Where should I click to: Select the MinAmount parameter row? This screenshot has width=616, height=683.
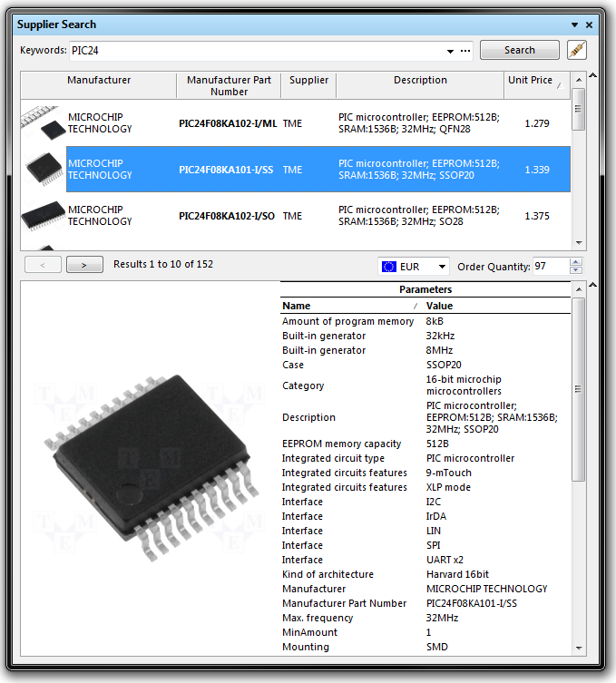point(425,632)
